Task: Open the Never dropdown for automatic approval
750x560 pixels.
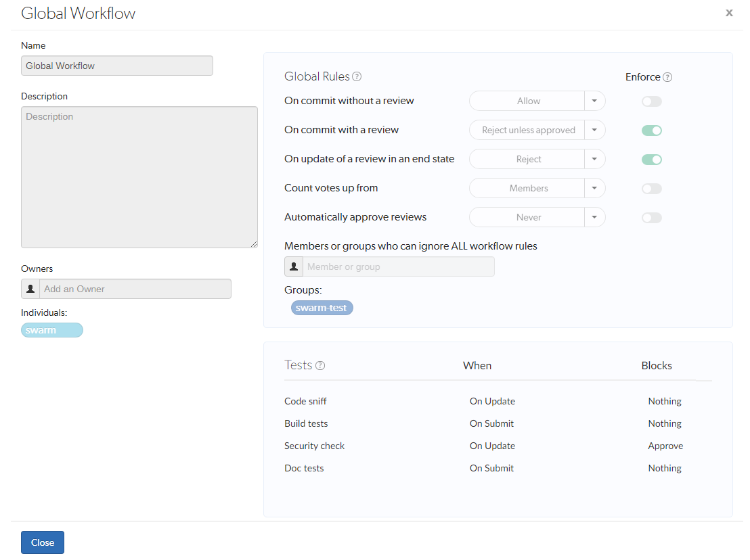Action: [x=594, y=217]
